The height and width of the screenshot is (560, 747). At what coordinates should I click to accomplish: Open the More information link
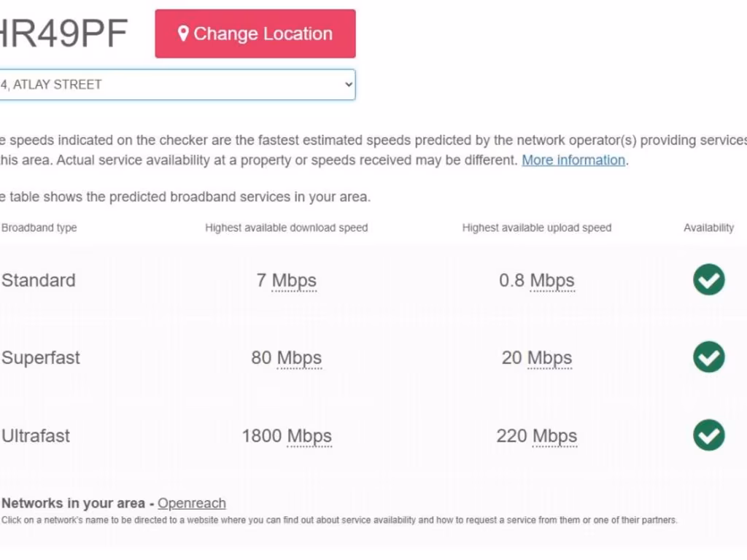(x=573, y=160)
